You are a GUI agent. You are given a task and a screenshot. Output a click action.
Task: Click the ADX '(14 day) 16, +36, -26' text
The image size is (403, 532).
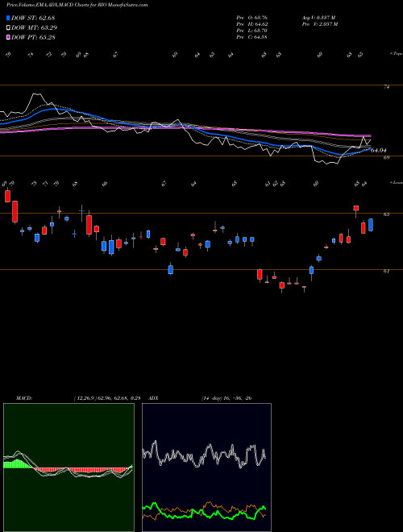(x=226, y=398)
